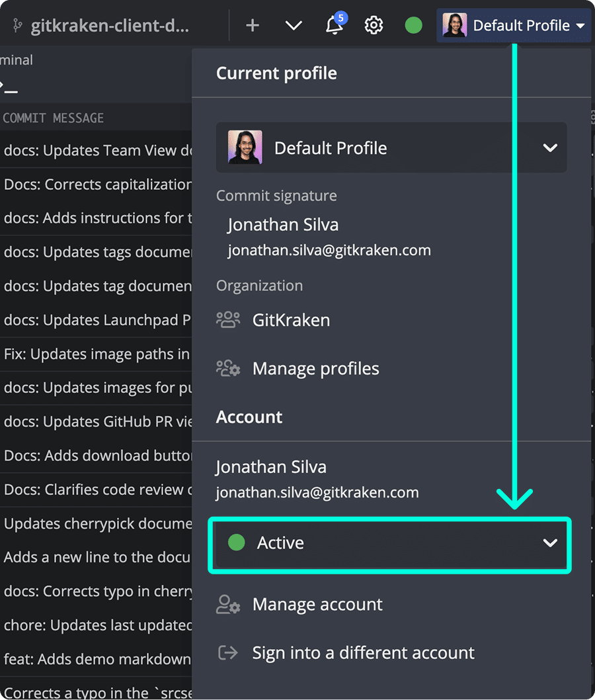Click the Manage account person icon
Screen dimensions: 595x700
point(227,604)
